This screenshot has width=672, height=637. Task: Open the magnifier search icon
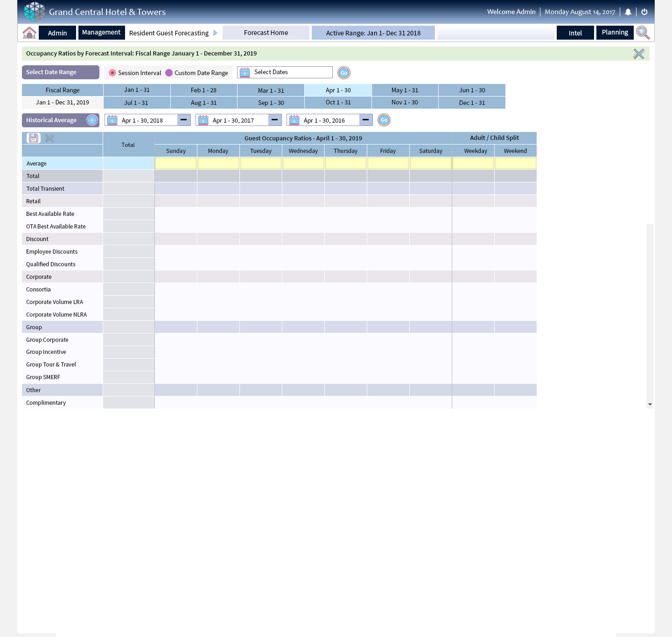pyautogui.click(x=643, y=33)
